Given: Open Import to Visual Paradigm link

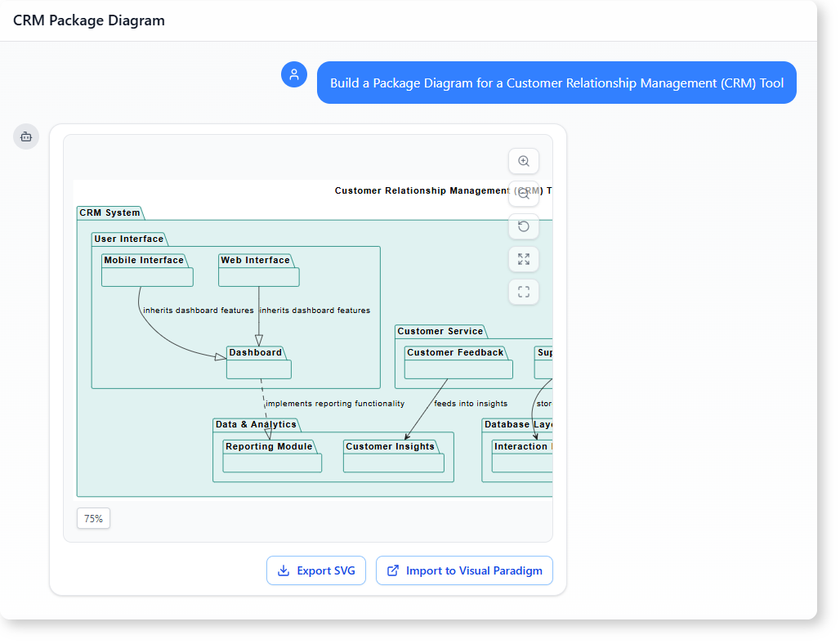Looking at the screenshot, I should (x=464, y=570).
